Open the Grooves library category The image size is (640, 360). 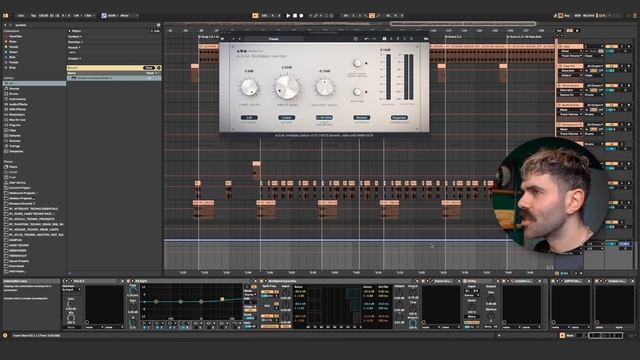click(x=15, y=141)
